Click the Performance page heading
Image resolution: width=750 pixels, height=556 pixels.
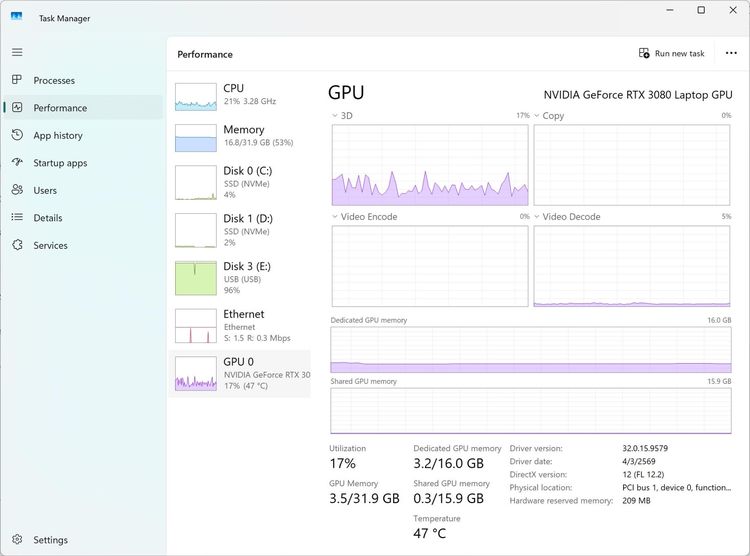[x=205, y=54]
